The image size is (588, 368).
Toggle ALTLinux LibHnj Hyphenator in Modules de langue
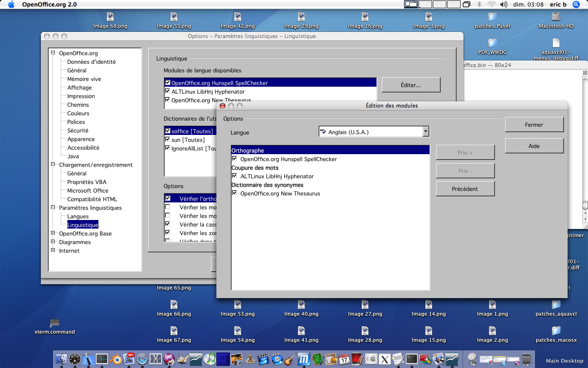[x=168, y=91]
